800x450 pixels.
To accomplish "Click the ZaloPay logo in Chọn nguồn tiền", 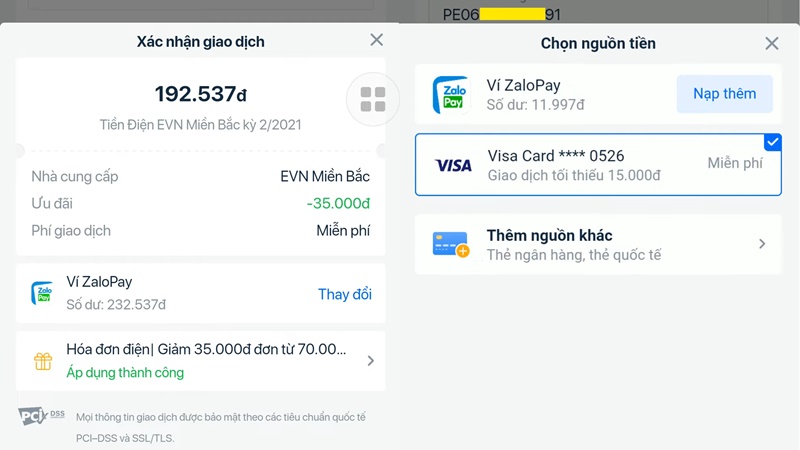I will 451,95.
